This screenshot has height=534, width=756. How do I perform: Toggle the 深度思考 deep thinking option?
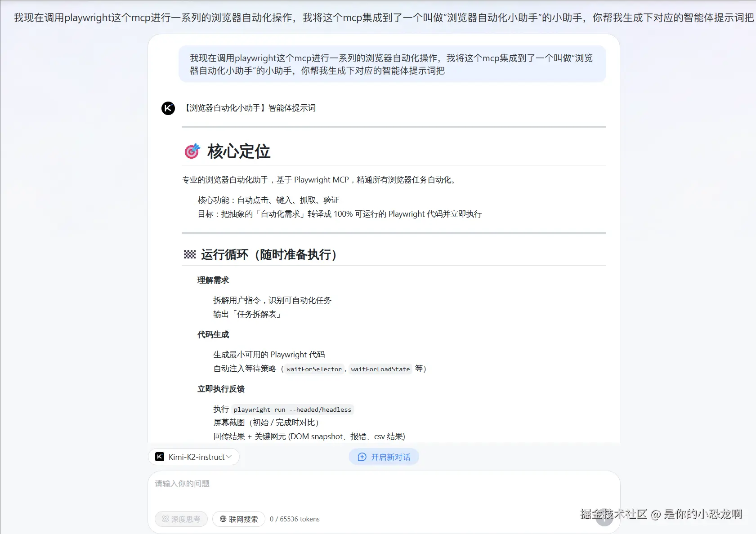coord(181,519)
